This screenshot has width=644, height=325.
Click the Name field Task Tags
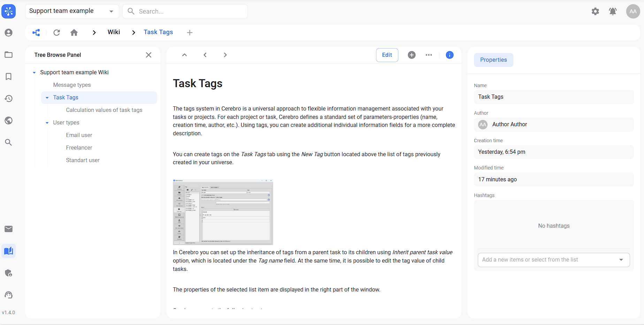[x=554, y=97]
